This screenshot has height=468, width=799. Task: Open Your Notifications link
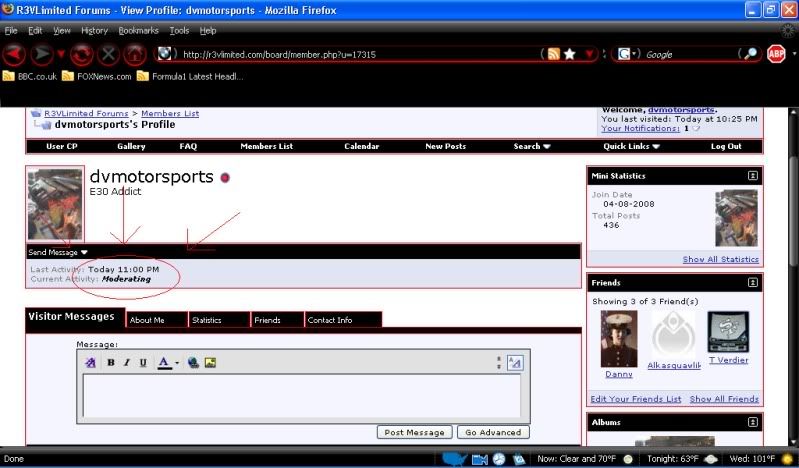click(x=640, y=128)
